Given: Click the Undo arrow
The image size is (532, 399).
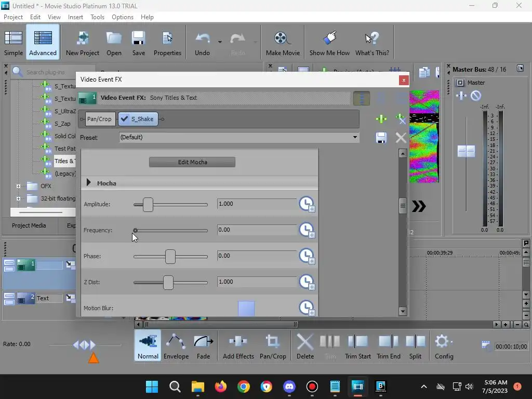Looking at the screenshot, I should (x=203, y=43).
